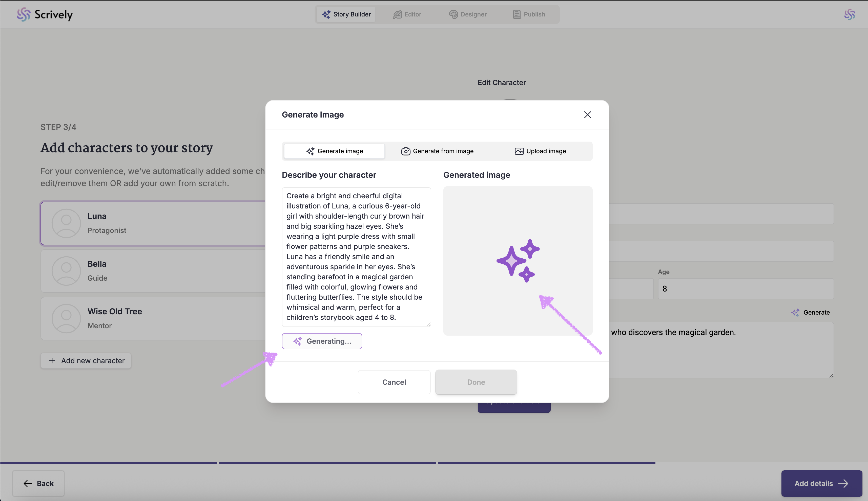Image resolution: width=868 pixels, height=501 pixels.
Task: Click the sparkle icon in generated image area
Action: pos(517,261)
